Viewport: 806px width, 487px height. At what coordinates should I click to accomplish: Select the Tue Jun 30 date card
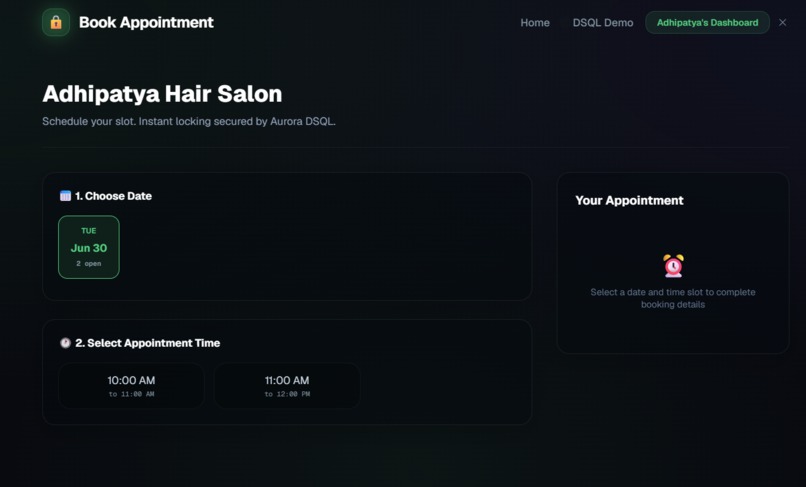(x=89, y=247)
